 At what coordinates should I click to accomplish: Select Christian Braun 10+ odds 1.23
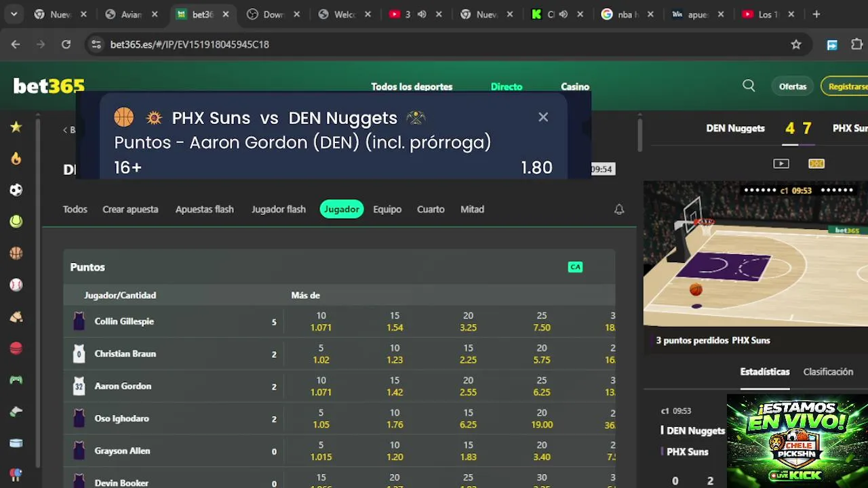[395, 354]
